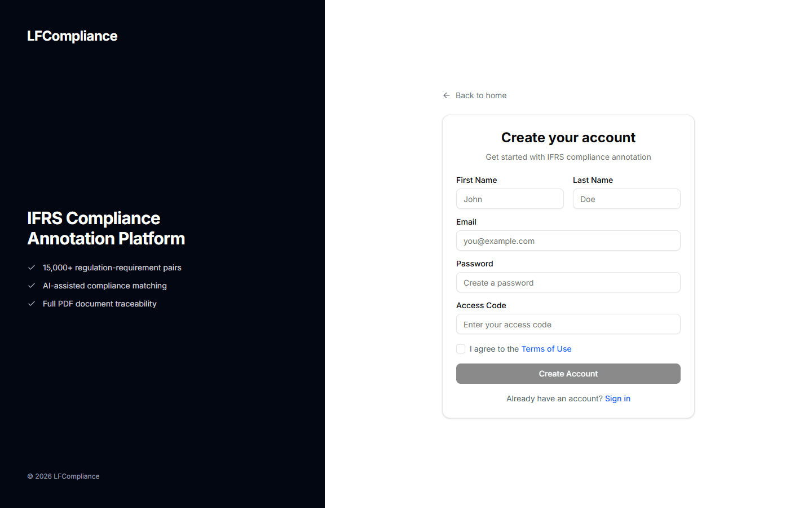Click the checkmark beside regulation-requirement pairs

(x=32, y=268)
